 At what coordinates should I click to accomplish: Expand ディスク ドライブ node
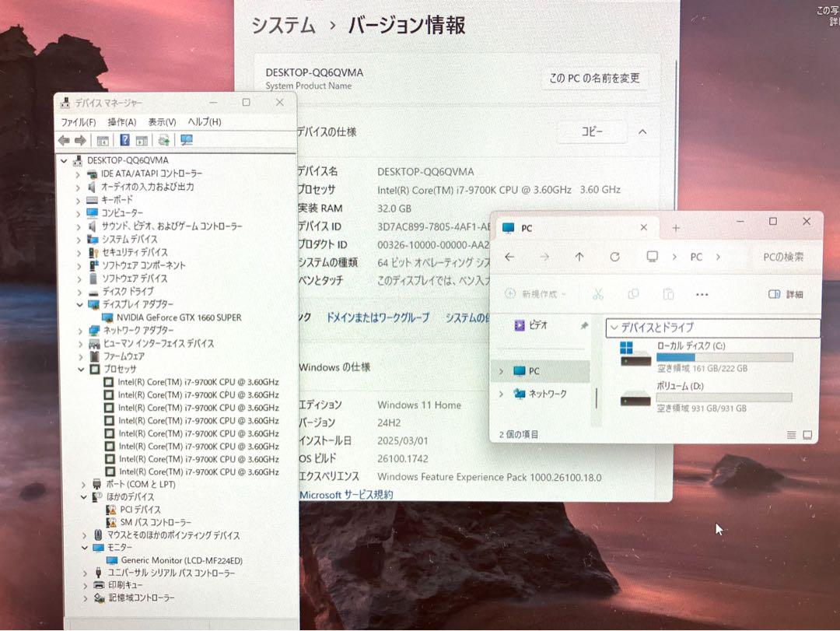pos(79,293)
